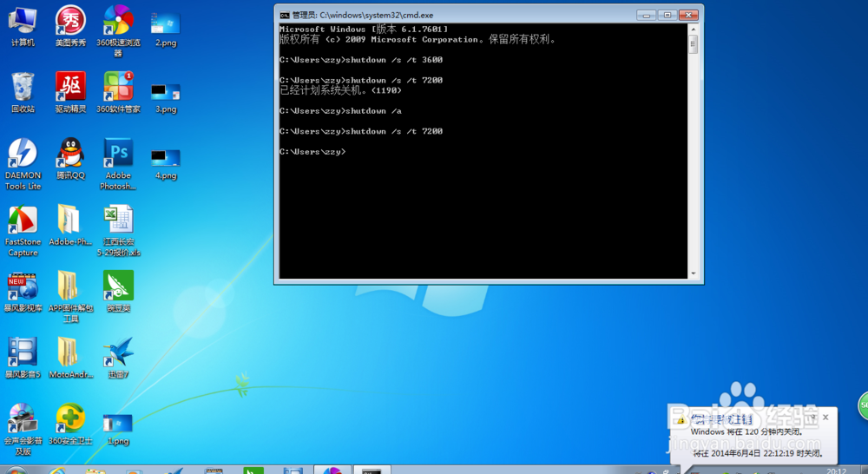The width and height of the screenshot is (868, 474).
Task: Select the 暴风影视库 desktop icon
Action: [23, 292]
